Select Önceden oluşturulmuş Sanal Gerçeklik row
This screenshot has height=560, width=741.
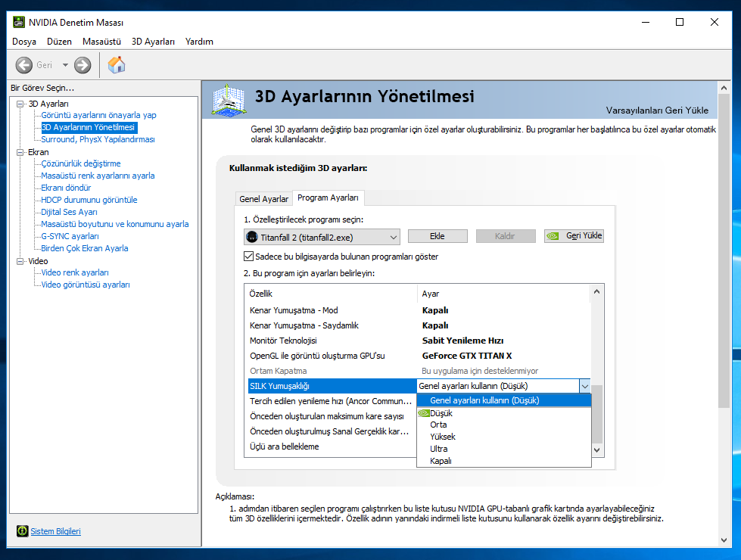coord(331,431)
